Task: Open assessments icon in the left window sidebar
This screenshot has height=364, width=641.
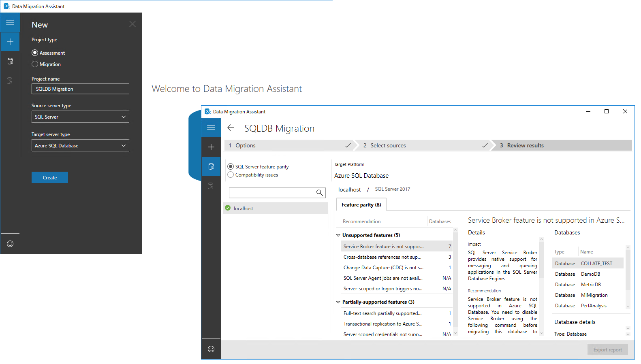Action: click(x=10, y=61)
